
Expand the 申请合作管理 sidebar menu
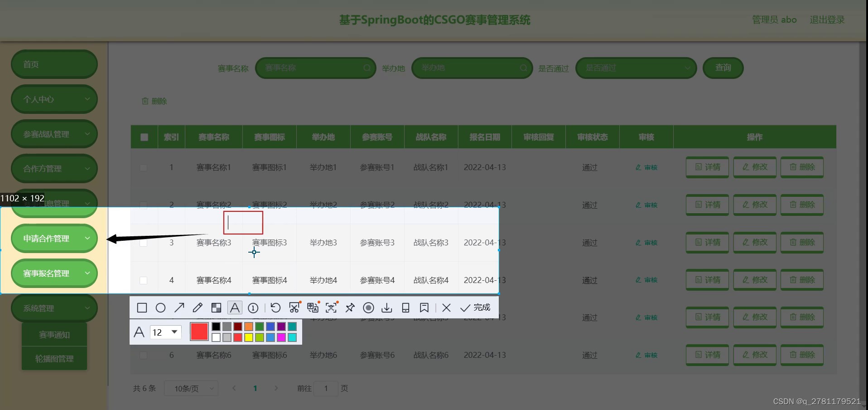pos(54,238)
